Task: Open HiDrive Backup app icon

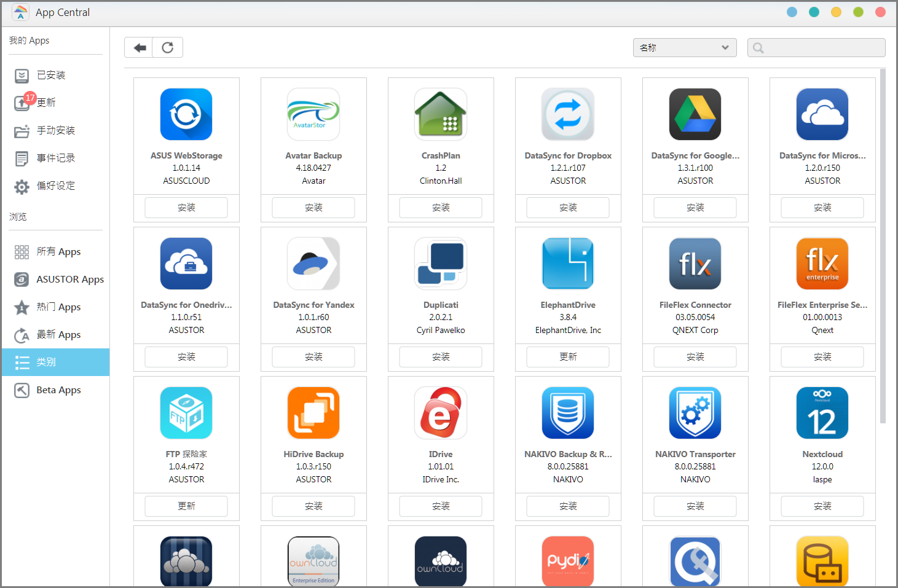Action: coord(313,413)
